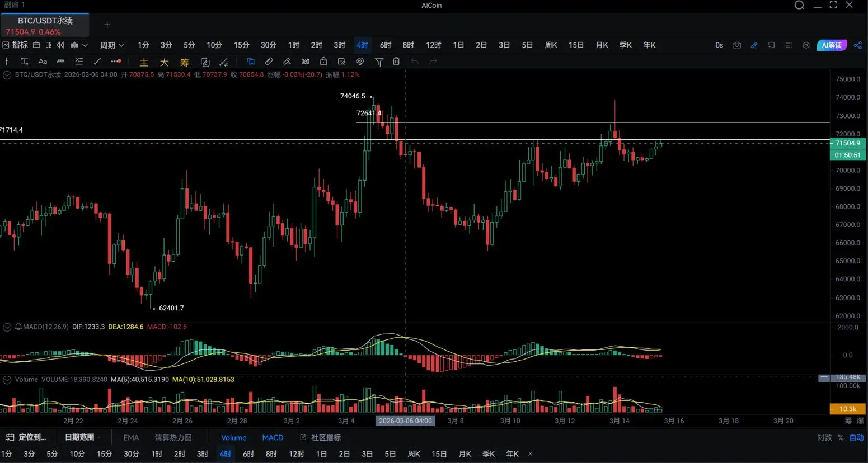Select the Fibonacci lines drawing tool

click(79, 62)
